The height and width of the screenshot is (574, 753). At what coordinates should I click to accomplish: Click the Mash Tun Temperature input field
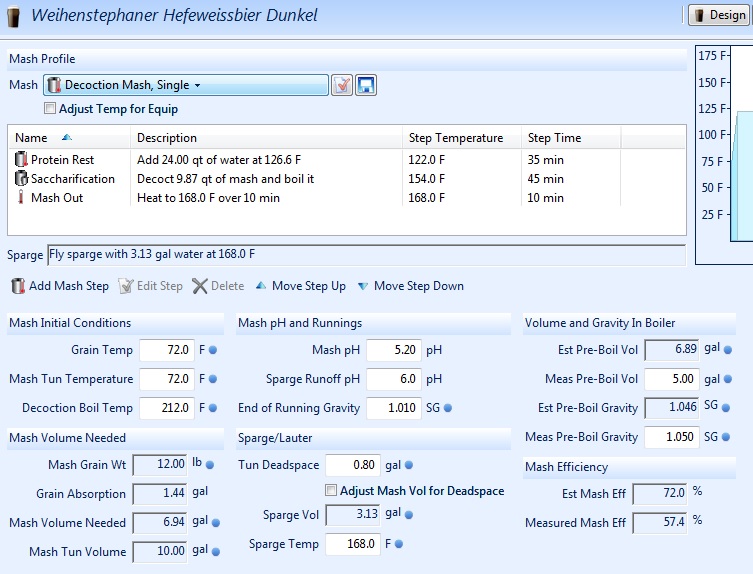pos(167,379)
